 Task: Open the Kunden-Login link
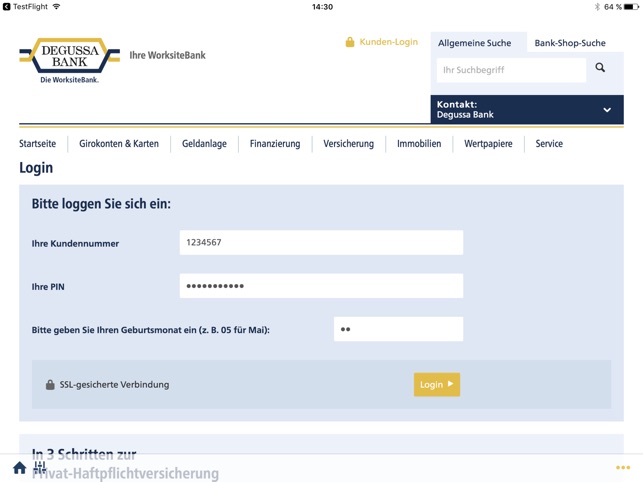pyautogui.click(x=388, y=42)
